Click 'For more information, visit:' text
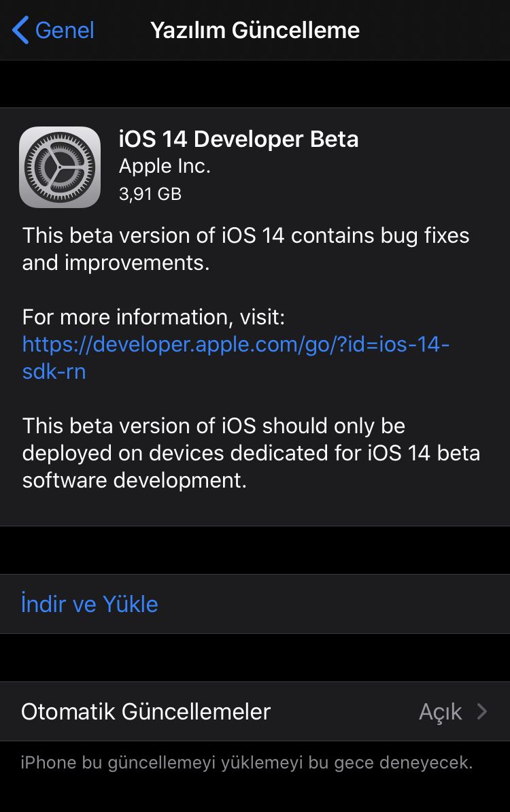510x812 pixels. pyautogui.click(x=154, y=318)
